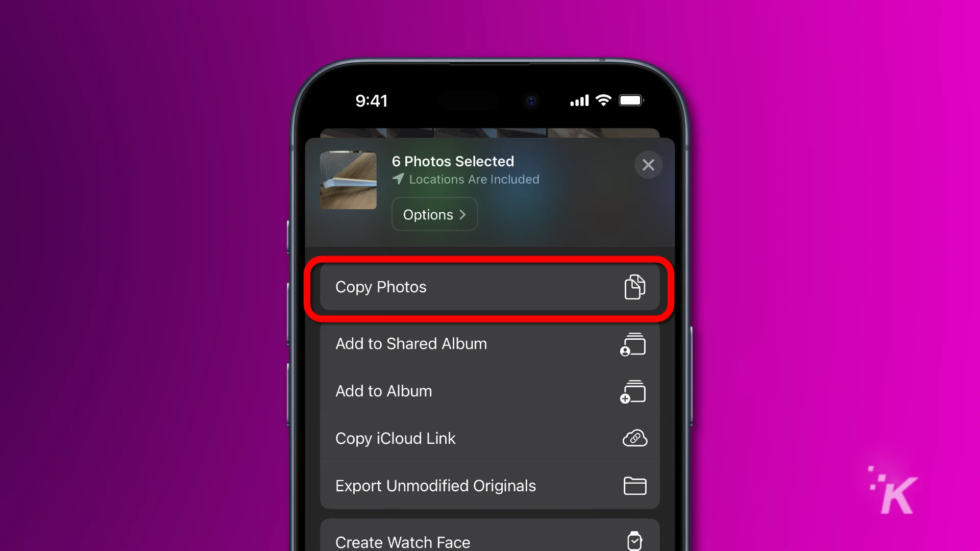The height and width of the screenshot is (551, 980).
Task: Expand Options to change share settings
Action: (434, 214)
